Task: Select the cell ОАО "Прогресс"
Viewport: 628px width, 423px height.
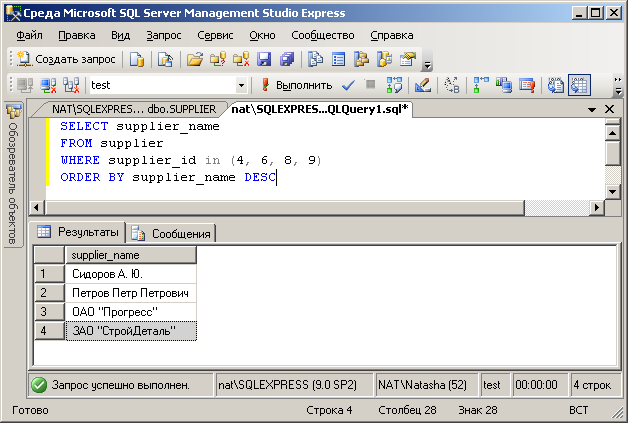Action: tap(131, 312)
